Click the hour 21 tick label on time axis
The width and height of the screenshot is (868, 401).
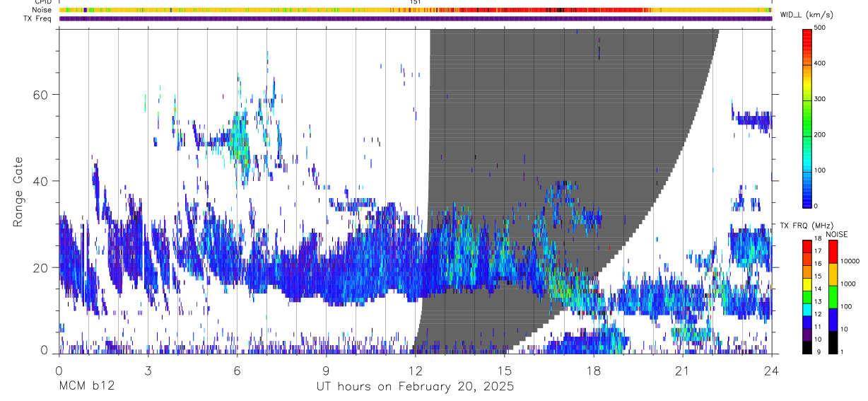(x=683, y=371)
